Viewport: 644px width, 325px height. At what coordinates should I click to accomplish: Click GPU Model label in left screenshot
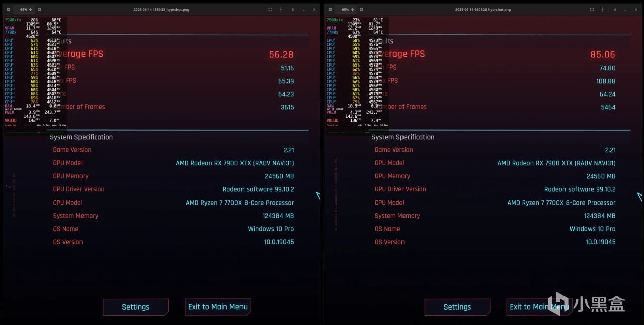(x=68, y=163)
